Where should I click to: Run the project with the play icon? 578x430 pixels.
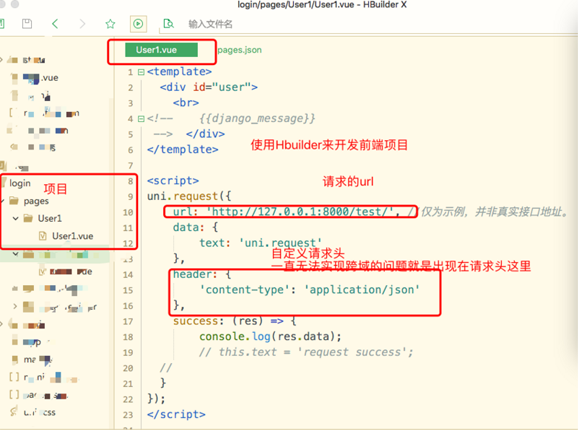click(138, 24)
